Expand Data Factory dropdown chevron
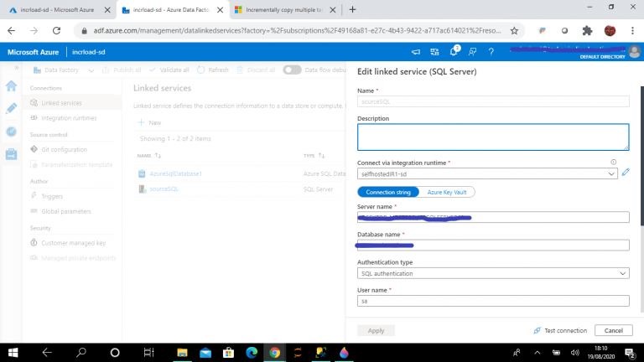 (x=91, y=70)
